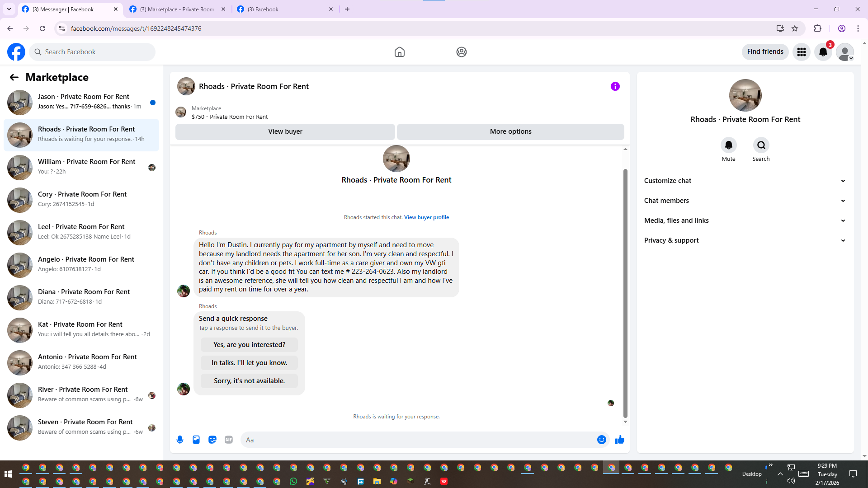Expand the Chat members section
868x488 pixels.
(x=745, y=201)
